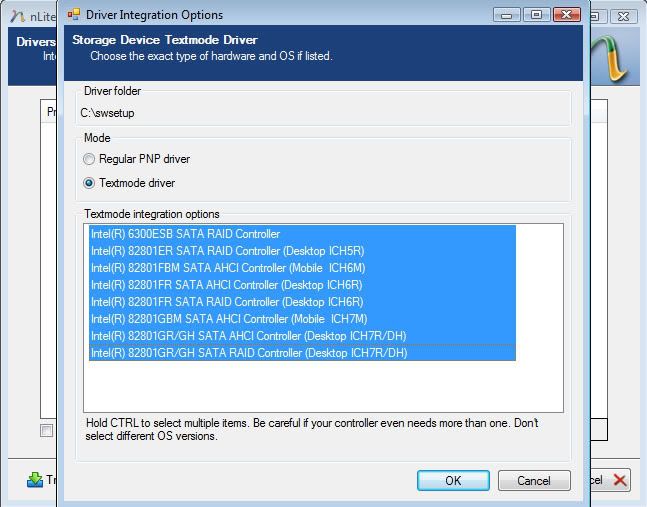Click the Driver Integration Options title icon
This screenshot has height=507, width=647.
point(73,14)
